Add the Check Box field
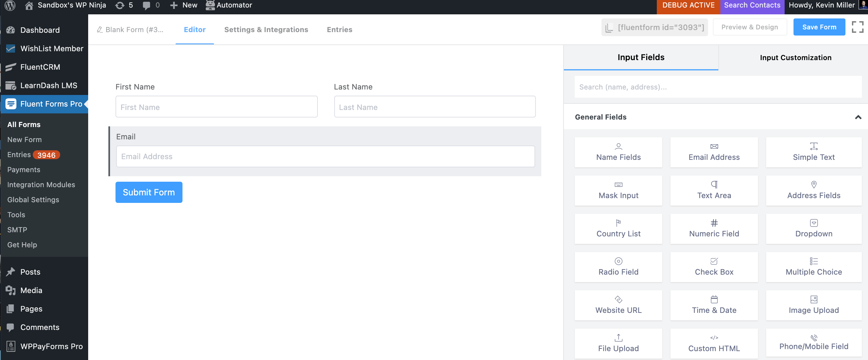 click(x=714, y=267)
